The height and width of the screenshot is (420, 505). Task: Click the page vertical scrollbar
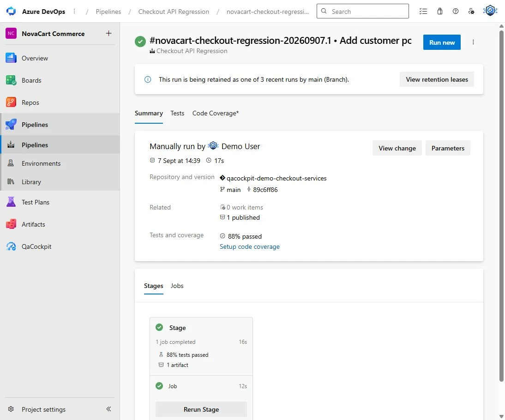[x=501, y=206]
